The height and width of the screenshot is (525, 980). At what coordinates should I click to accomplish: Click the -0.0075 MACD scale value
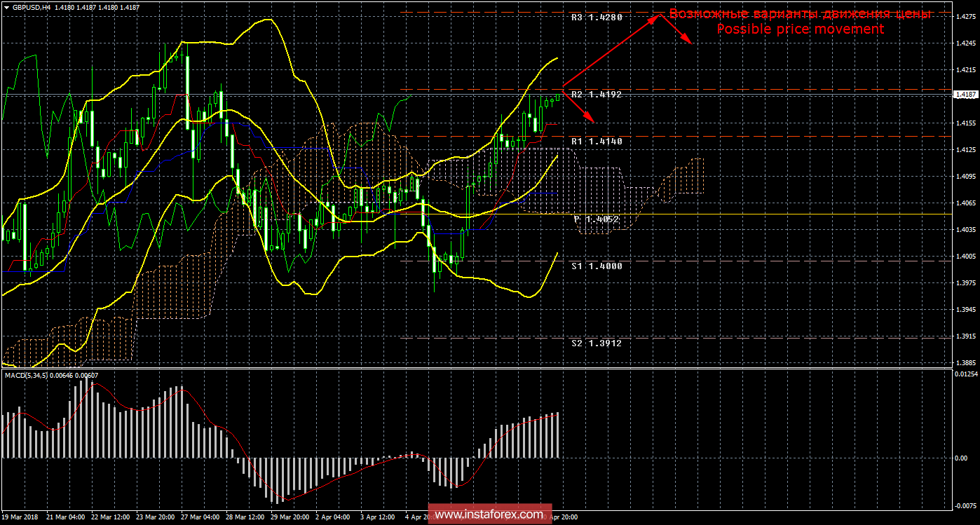click(965, 505)
